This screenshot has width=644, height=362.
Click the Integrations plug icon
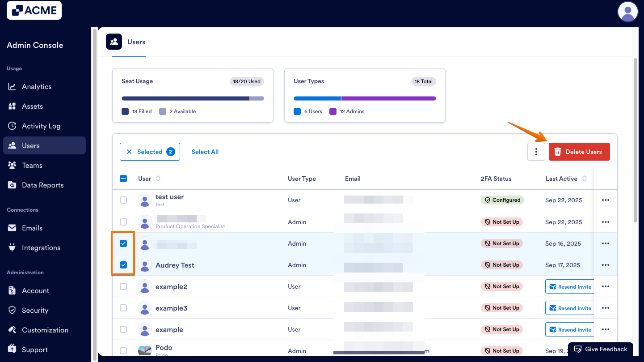pos(13,248)
